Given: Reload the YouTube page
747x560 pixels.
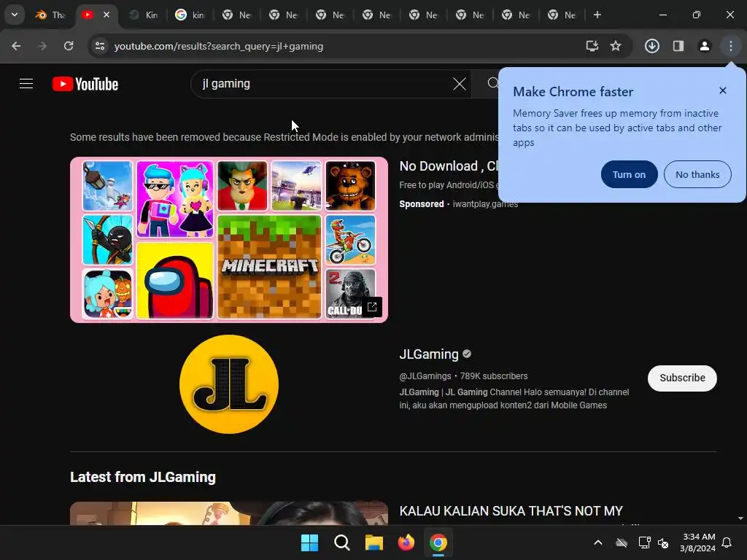Looking at the screenshot, I should (69, 46).
